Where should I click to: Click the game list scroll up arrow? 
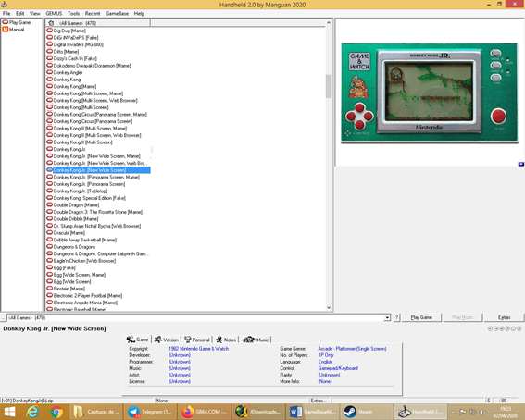click(x=329, y=23)
